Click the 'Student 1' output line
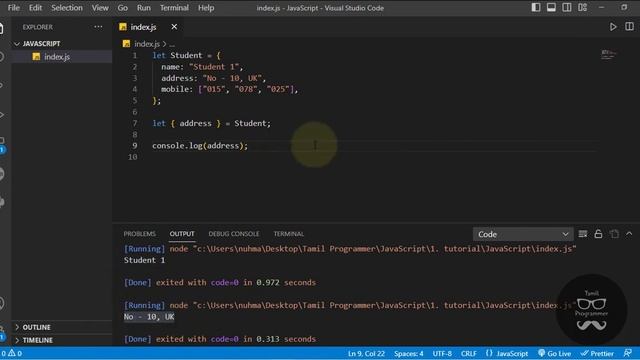 (144, 260)
